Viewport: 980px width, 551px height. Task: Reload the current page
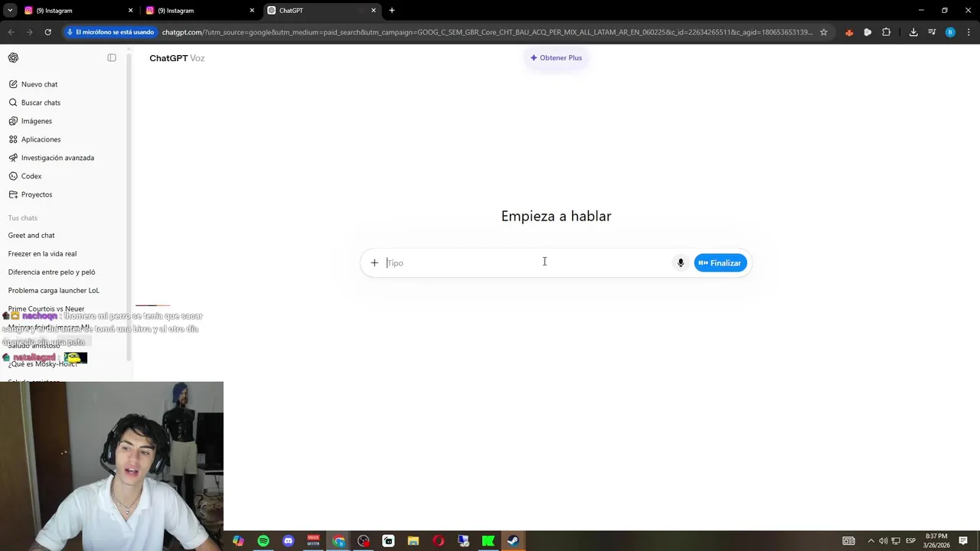click(47, 32)
